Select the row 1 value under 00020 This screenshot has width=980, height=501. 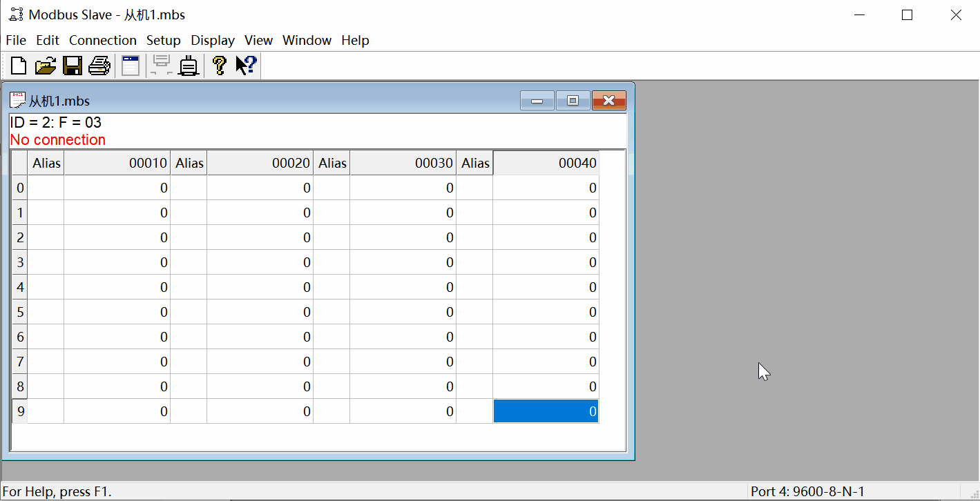tap(260, 213)
